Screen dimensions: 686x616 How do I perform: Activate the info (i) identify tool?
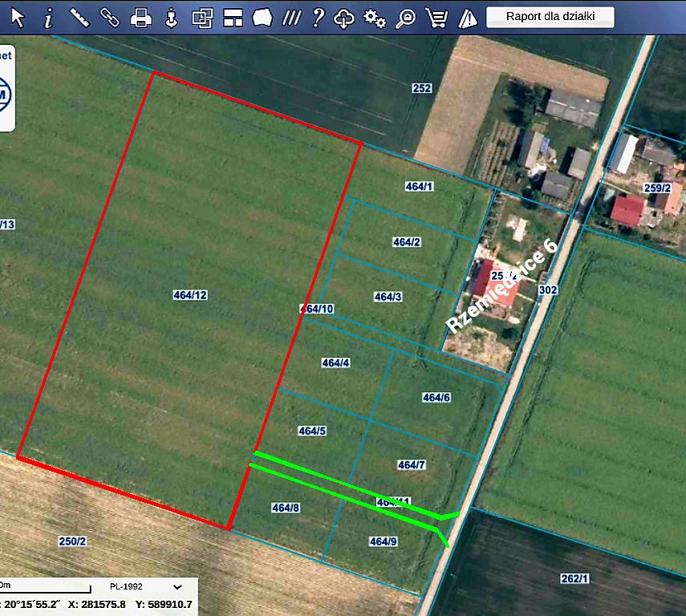pos(48,18)
